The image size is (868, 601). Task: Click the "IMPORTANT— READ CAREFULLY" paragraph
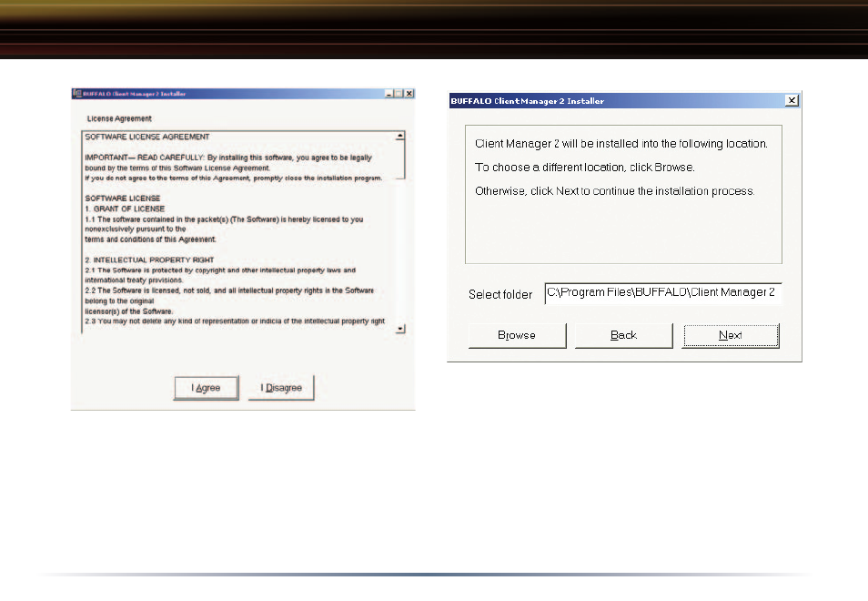(x=234, y=168)
